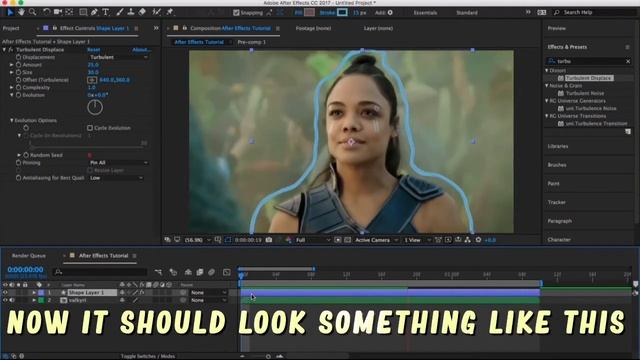Viewport: 640px width, 360px height.
Task: Expand Shape Layer 1 properties triangle
Action: [x=34, y=293]
